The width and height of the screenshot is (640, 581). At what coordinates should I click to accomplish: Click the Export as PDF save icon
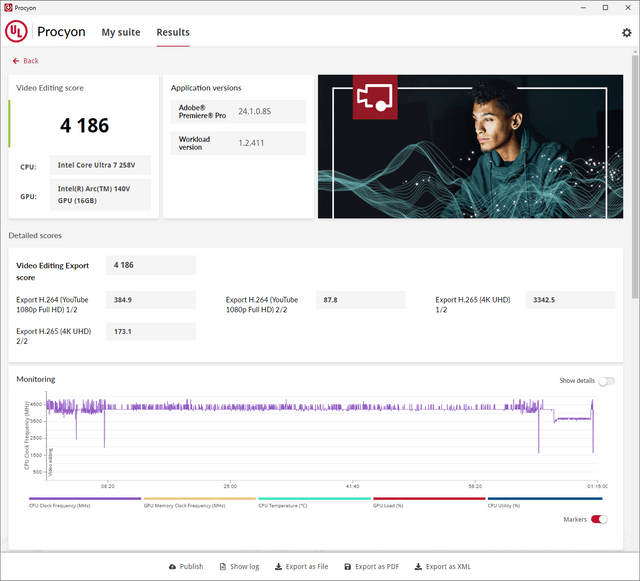(348, 567)
